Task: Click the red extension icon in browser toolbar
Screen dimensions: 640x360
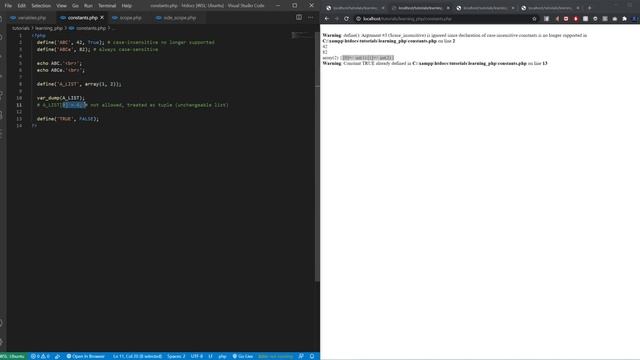Action: click(x=576, y=19)
